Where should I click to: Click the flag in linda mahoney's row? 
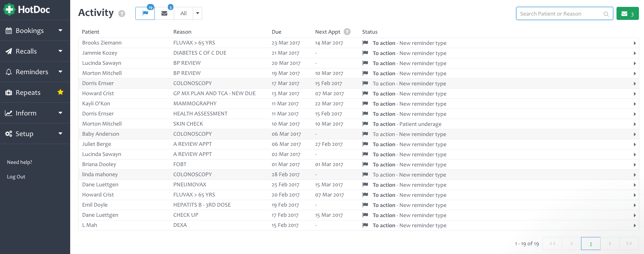click(365, 174)
